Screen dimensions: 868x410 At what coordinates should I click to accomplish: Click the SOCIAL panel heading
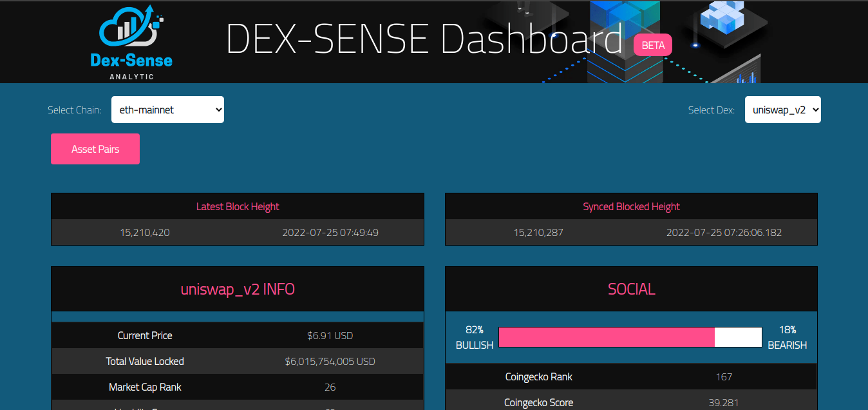coord(631,289)
